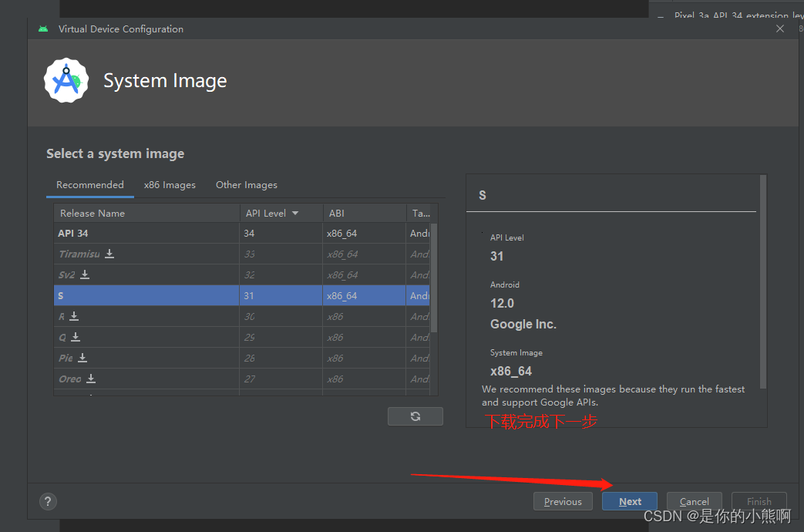
Task: Click x86 ABI cell in Oreo row
Action: pos(364,379)
